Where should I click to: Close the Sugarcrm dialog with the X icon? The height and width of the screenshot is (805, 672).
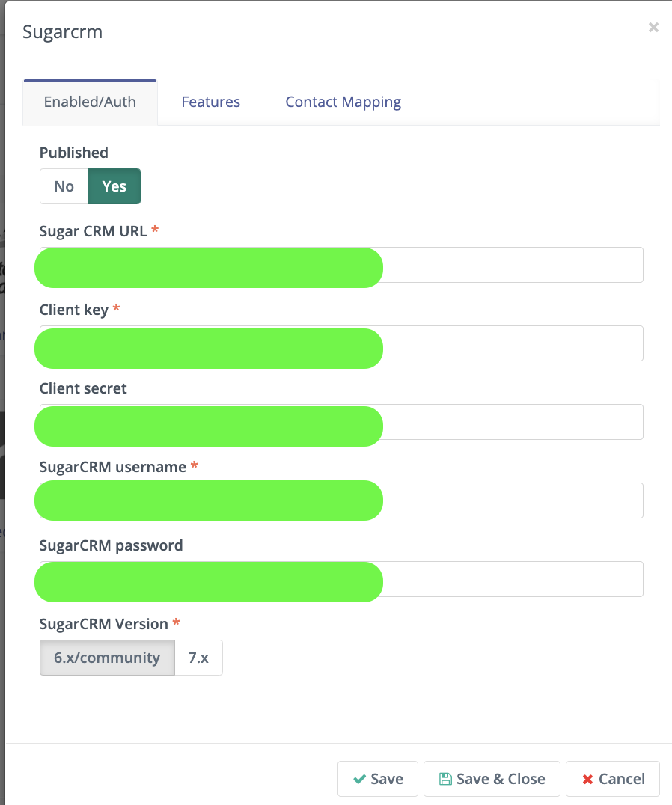[653, 28]
